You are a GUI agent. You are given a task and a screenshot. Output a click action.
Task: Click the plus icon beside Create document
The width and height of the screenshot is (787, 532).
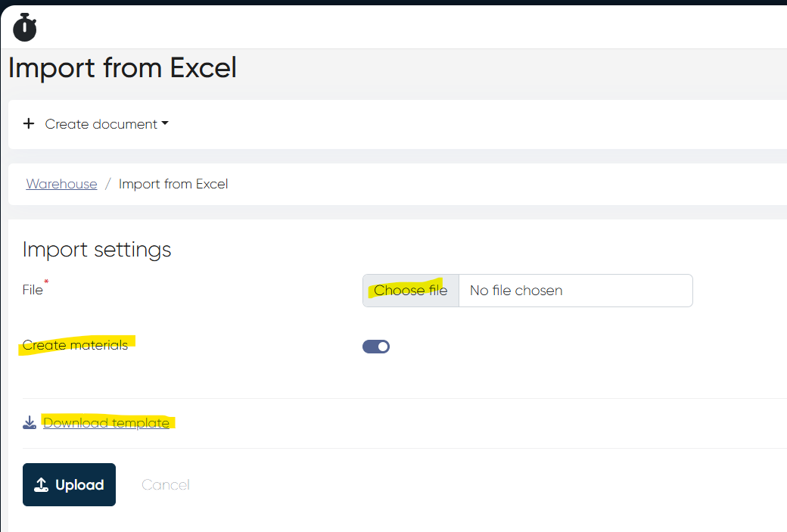[29, 124]
